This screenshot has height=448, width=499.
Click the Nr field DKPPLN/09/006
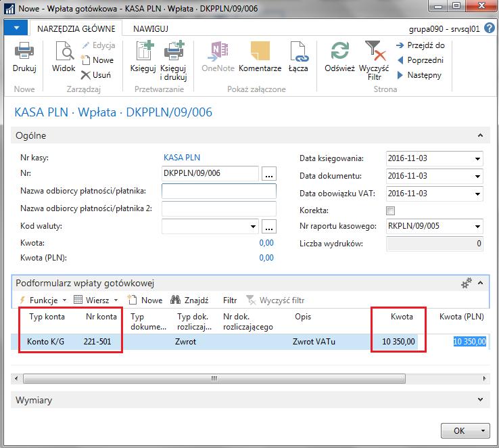coord(210,173)
